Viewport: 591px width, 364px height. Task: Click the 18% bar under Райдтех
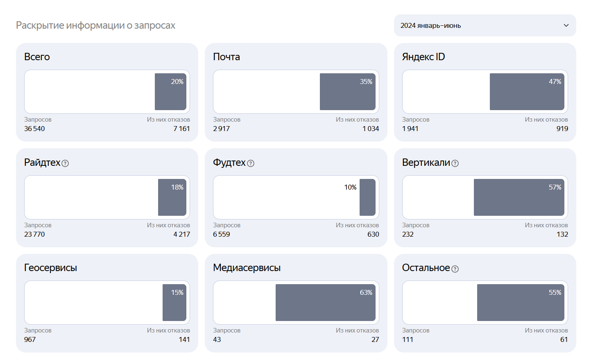[172, 197]
